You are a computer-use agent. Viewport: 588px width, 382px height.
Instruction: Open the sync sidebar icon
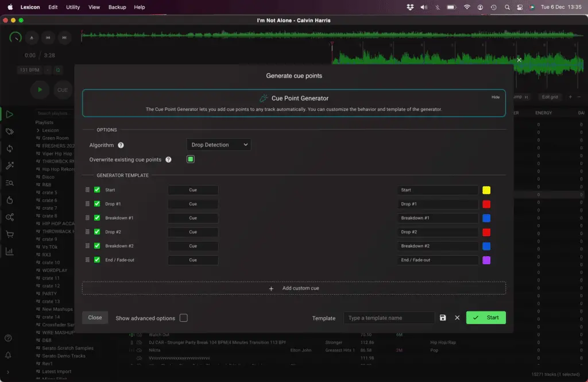(10, 149)
